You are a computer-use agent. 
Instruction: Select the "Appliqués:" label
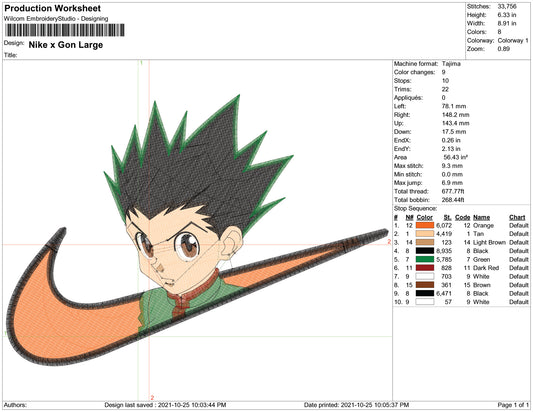tap(408, 98)
